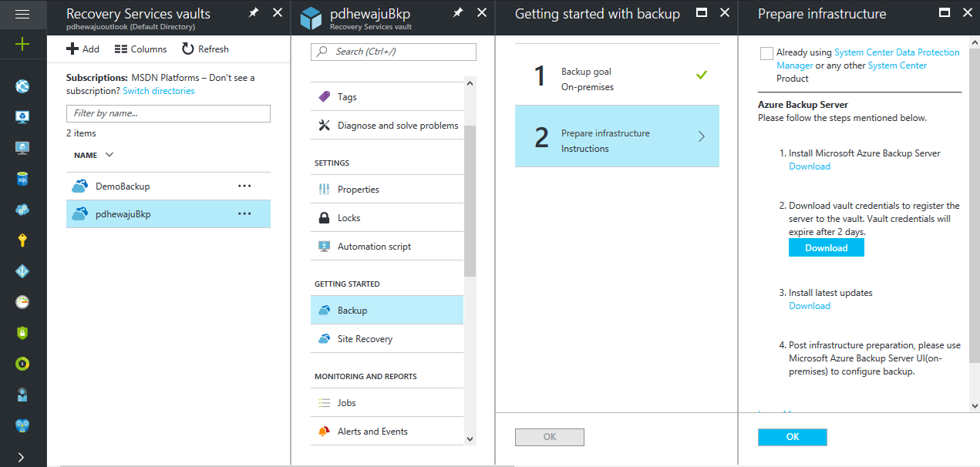Click the Filter by name input field
The image size is (980, 467).
tap(168, 113)
